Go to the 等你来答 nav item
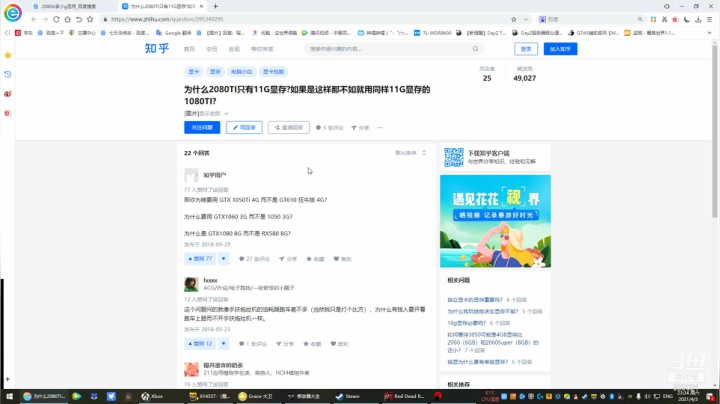 [262, 49]
